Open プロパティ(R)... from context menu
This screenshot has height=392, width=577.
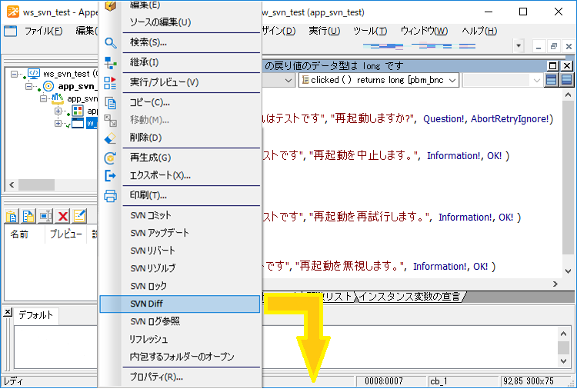156,377
